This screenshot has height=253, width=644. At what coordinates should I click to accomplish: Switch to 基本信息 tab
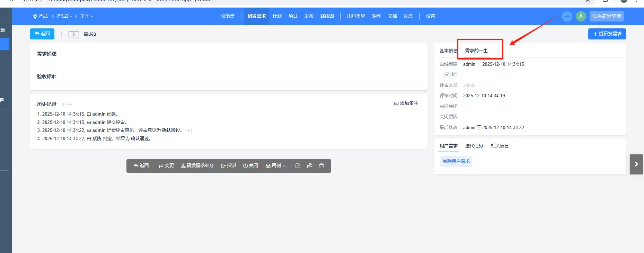click(448, 51)
